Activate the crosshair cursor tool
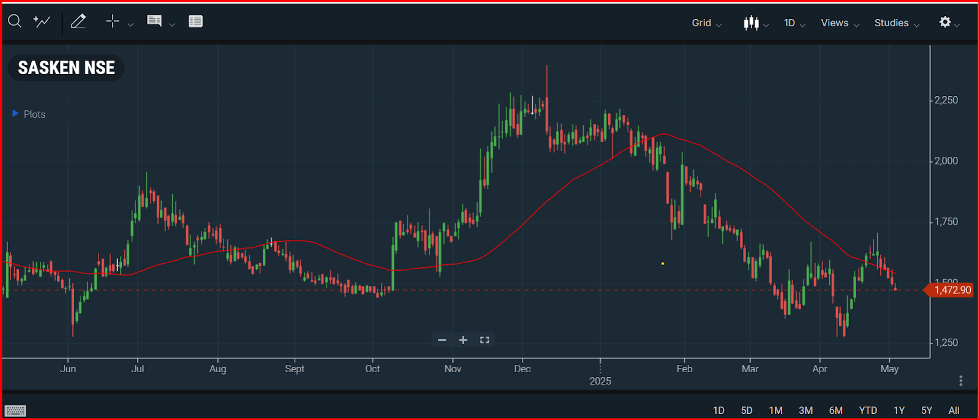Screen dimensions: 980x420 (x=113, y=21)
